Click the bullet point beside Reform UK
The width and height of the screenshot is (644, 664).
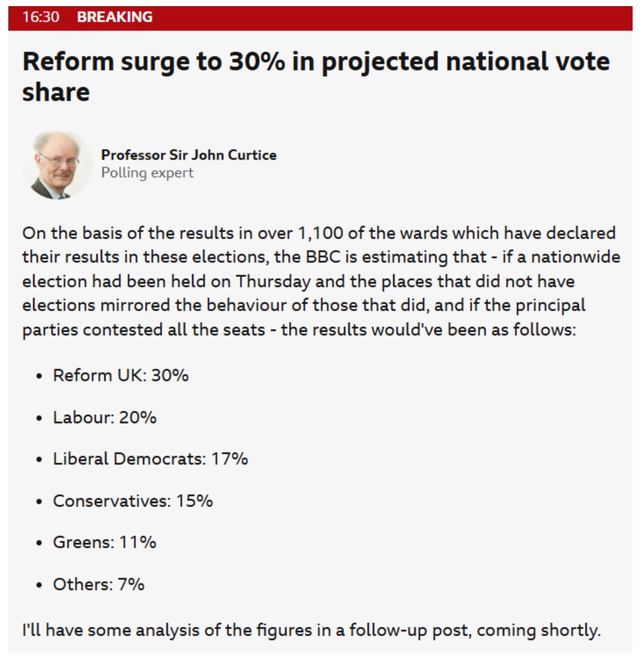tap(40, 376)
